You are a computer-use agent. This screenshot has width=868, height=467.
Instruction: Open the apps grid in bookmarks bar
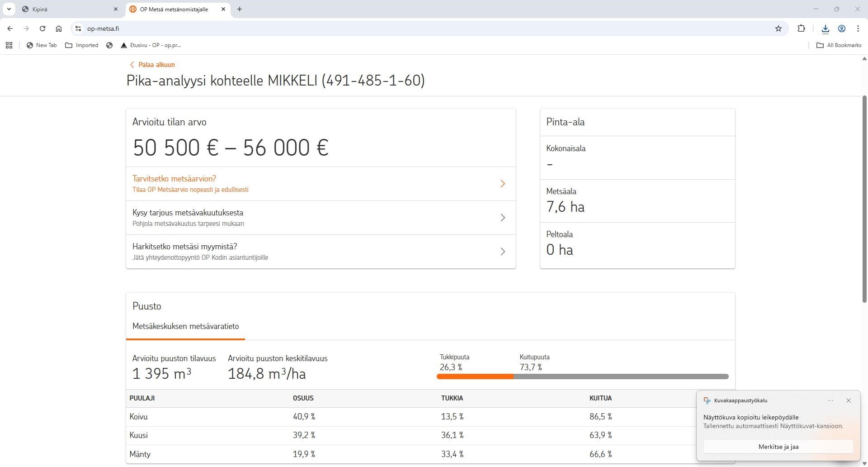[9, 45]
